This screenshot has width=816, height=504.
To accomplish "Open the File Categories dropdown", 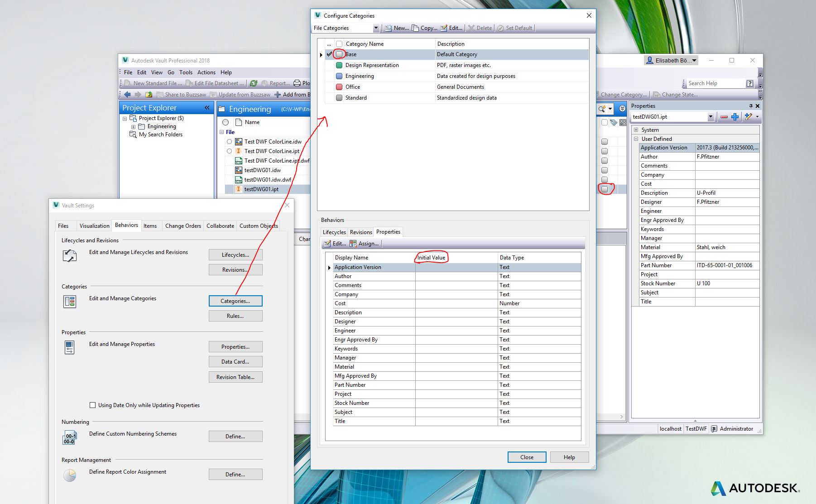I will click(375, 28).
